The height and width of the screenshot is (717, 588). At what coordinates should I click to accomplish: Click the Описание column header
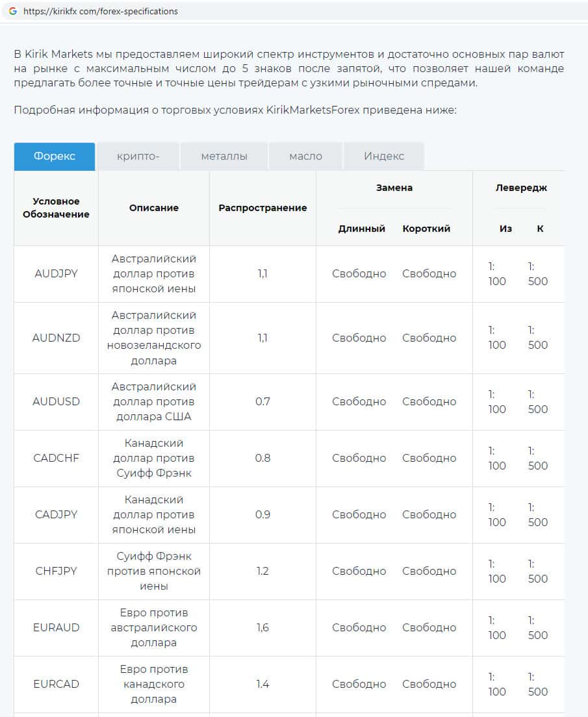pos(154,208)
